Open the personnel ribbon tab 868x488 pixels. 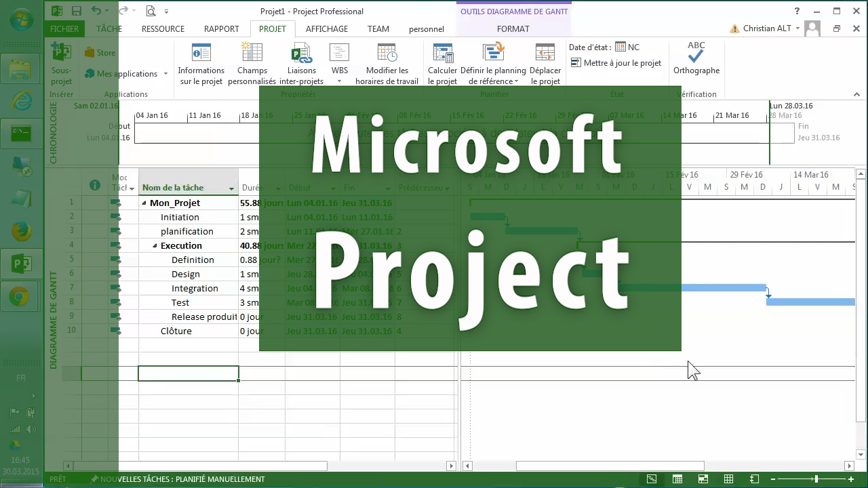(427, 29)
